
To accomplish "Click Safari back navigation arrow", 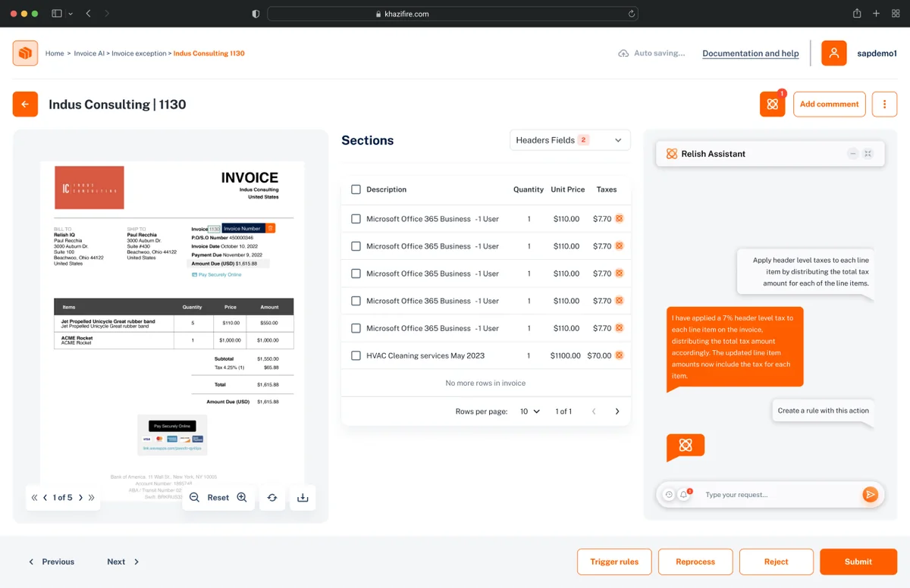I will 89,14.
